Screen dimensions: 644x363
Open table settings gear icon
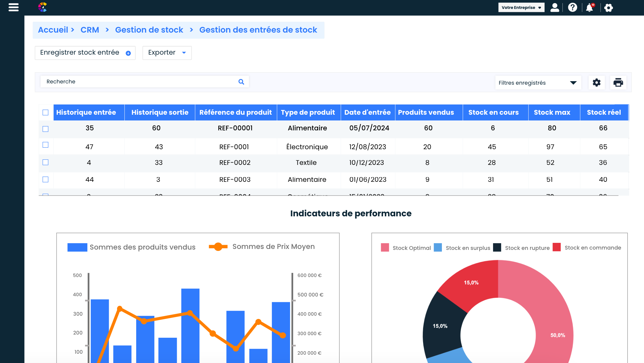pyautogui.click(x=597, y=83)
